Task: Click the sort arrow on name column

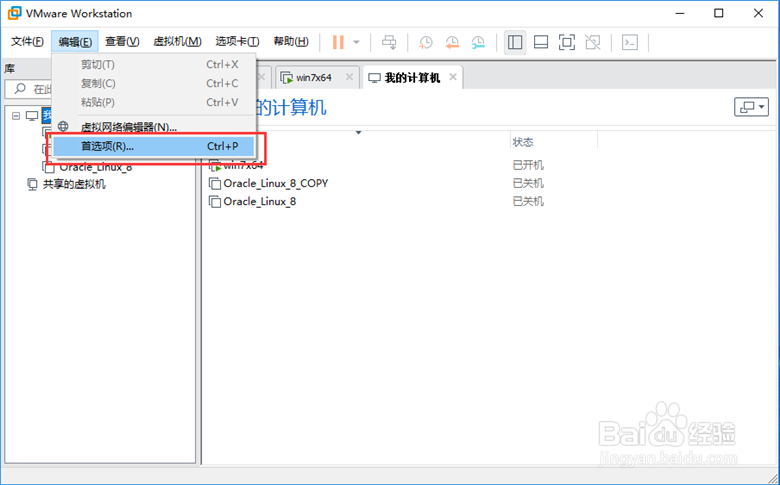Action: click(358, 133)
